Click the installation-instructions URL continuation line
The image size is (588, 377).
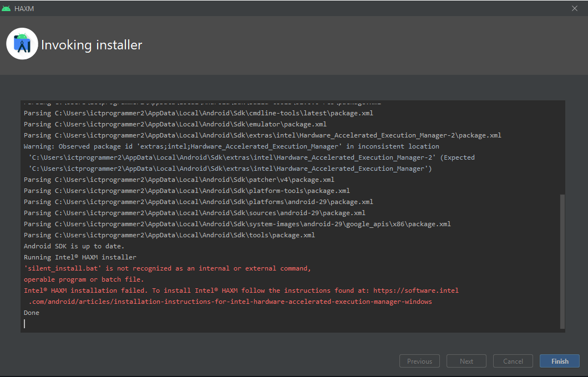coord(230,302)
